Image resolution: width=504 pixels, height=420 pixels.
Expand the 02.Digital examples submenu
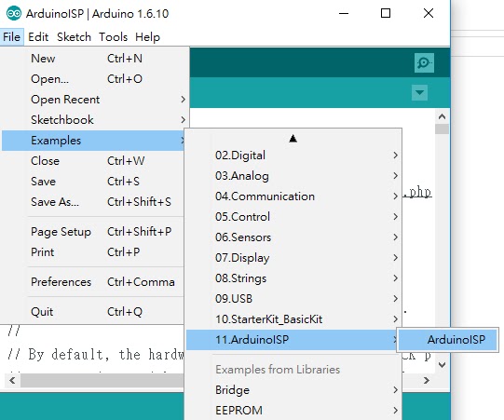click(293, 156)
